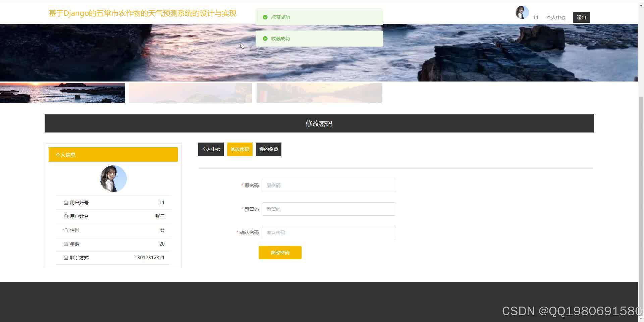Screen dimensions: 644x322
Task: Click the gender value 女
Action: click(x=162, y=230)
